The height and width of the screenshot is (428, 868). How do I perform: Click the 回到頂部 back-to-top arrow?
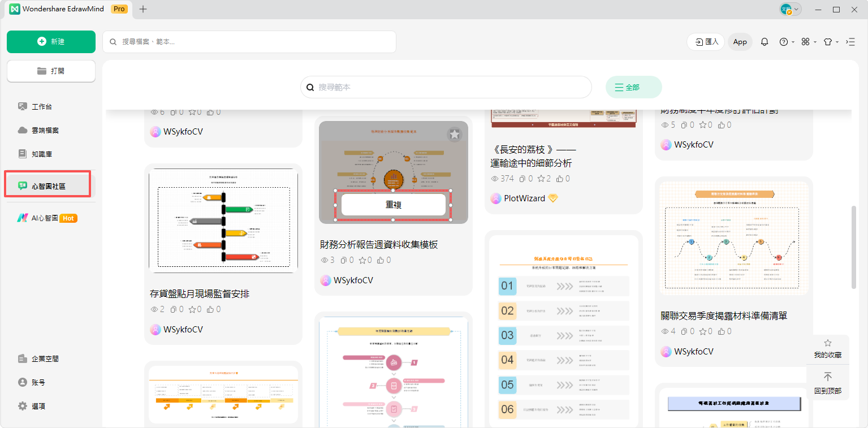(x=828, y=383)
